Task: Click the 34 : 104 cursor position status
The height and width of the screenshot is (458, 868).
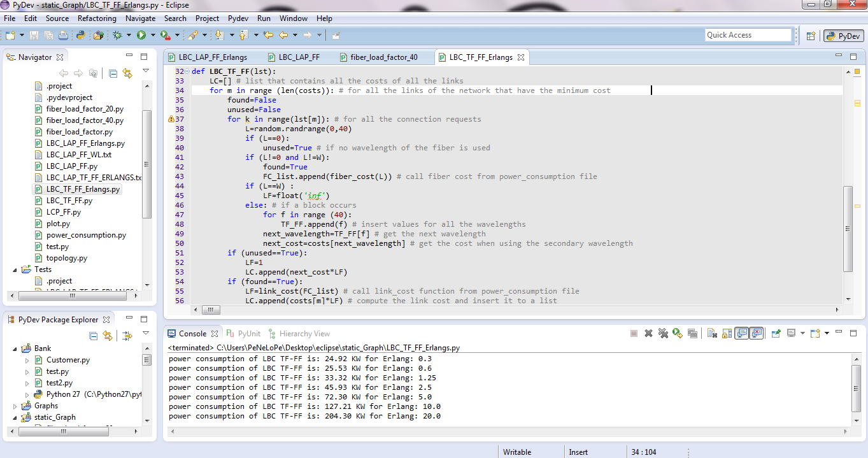Action: point(644,452)
